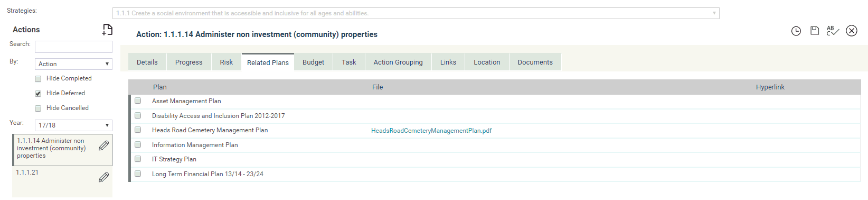Click the save floppy disk icon
Image resolution: width=868 pixels, height=200 pixels.
[815, 31]
